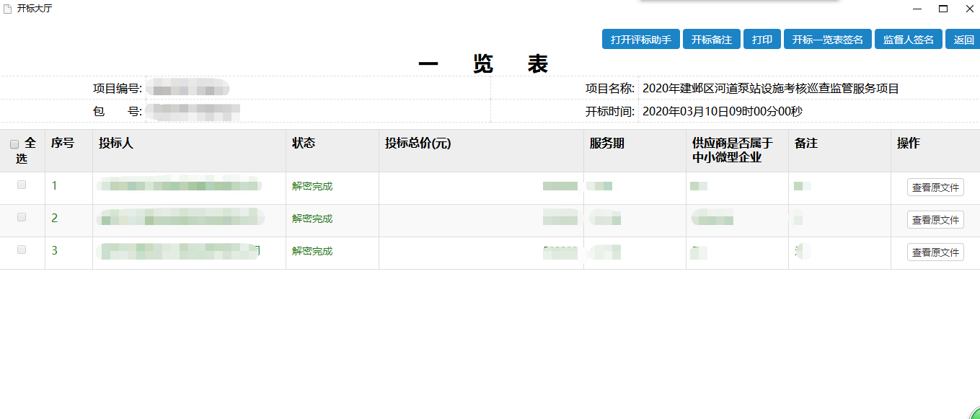Click 解密完成 status in row 1
The image size is (980, 419).
click(312, 186)
